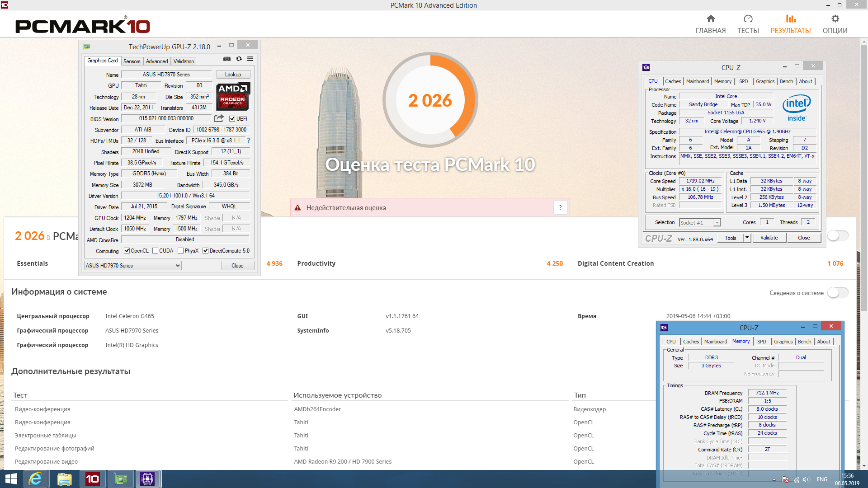This screenshot has width=868, height=488.
Task: Click AMD Radeon logo in GPU-Z
Action: (233, 96)
